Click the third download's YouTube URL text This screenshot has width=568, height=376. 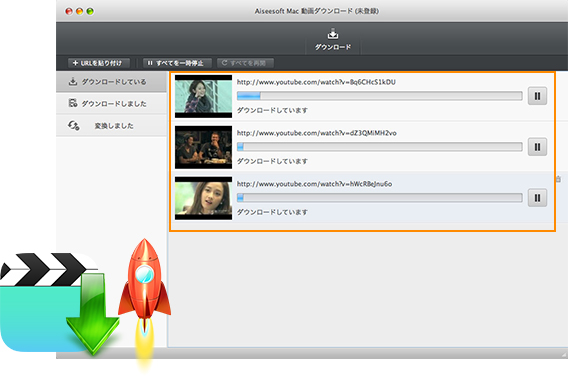click(x=314, y=184)
